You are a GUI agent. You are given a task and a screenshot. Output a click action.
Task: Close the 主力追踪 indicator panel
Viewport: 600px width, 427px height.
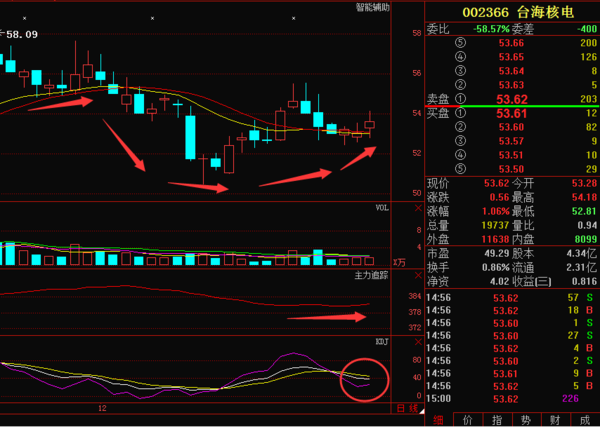[x=418, y=275]
